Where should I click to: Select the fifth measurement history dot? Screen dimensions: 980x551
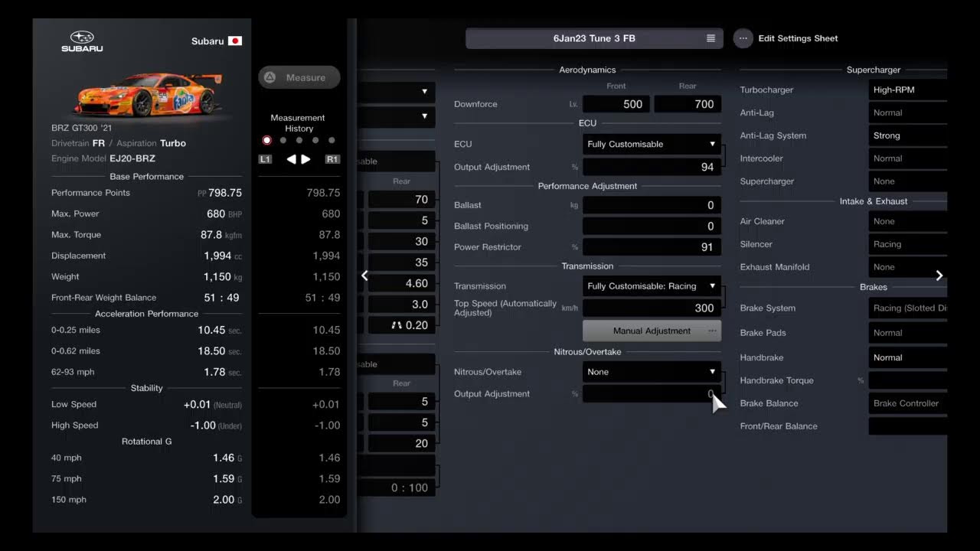coord(332,140)
